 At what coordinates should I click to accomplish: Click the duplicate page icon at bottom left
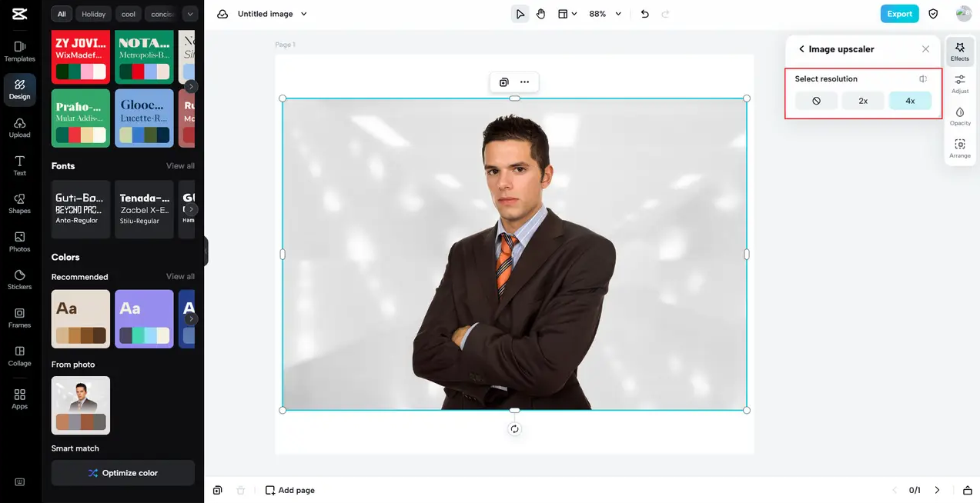tap(218, 490)
